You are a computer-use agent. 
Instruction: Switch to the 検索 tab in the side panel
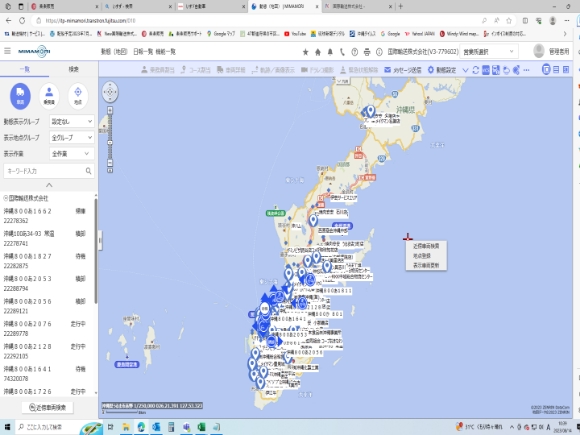(73, 69)
